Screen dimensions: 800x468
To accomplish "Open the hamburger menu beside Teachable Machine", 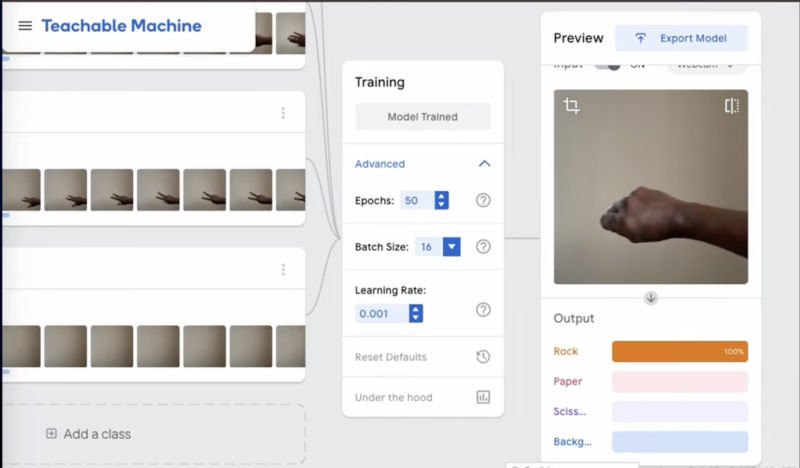I will coord(25,26).
